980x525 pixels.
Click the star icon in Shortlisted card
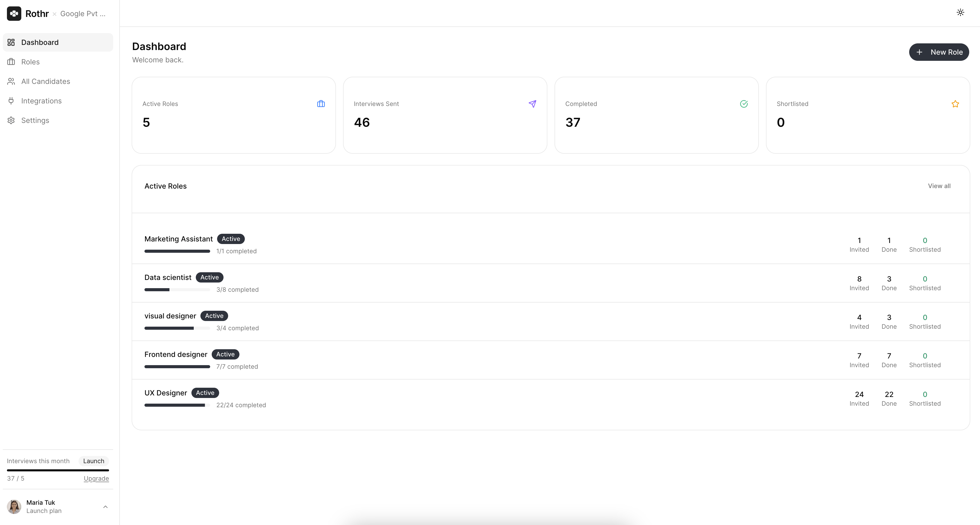click(955, 104)
